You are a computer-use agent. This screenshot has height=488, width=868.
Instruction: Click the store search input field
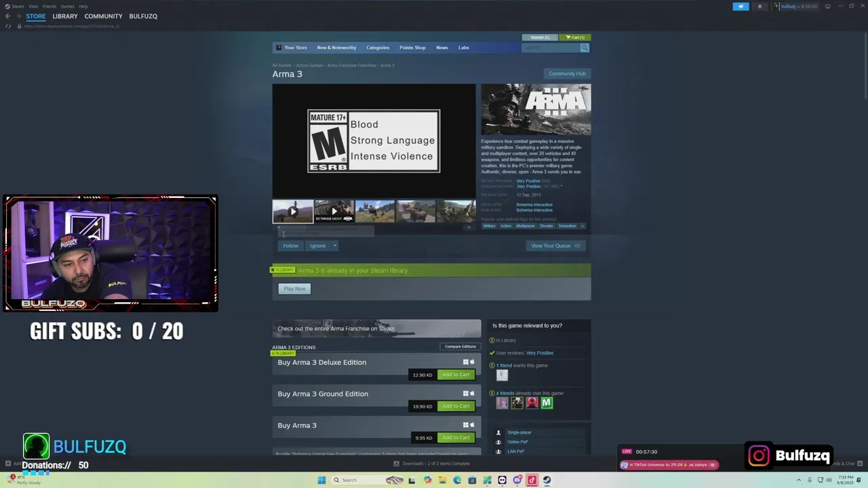point(551,47)
